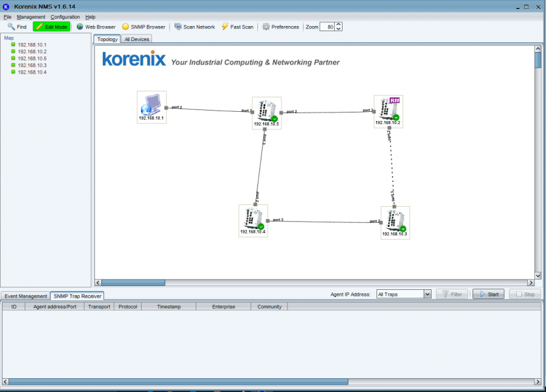
Task: Open the Web Browser globe icon
Action: (80, 27)
